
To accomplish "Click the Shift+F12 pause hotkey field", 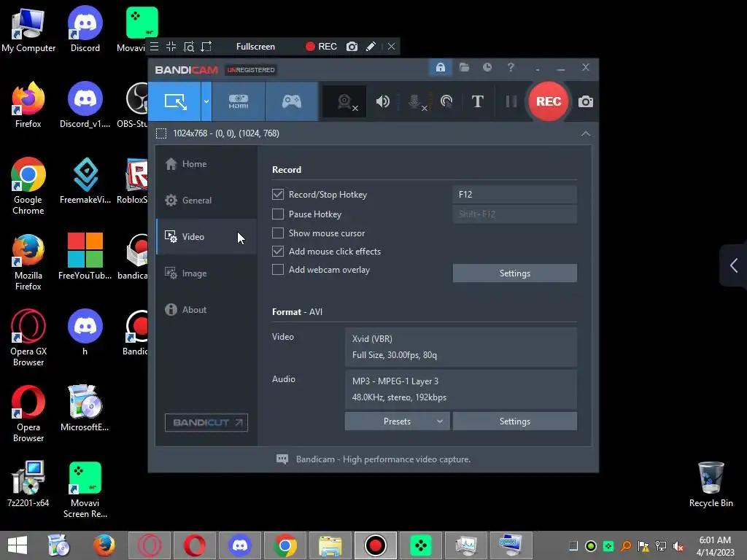I will [514, 214].
